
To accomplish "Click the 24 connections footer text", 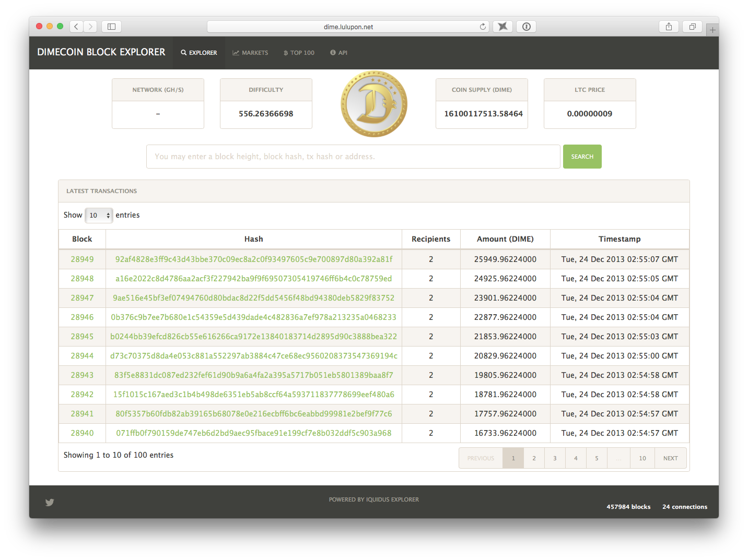I will 685,507.
